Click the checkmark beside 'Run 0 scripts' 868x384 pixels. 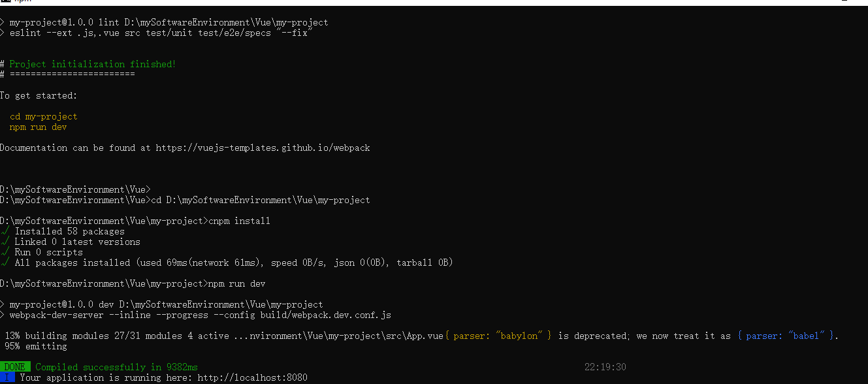5,252
